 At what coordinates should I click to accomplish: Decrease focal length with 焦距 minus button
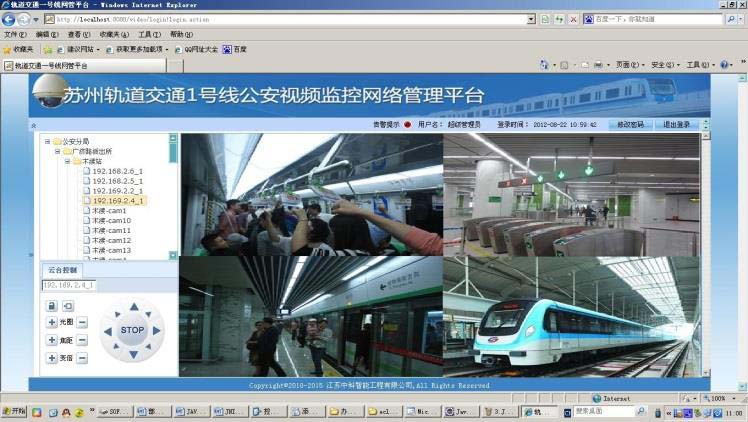[82, 340]
